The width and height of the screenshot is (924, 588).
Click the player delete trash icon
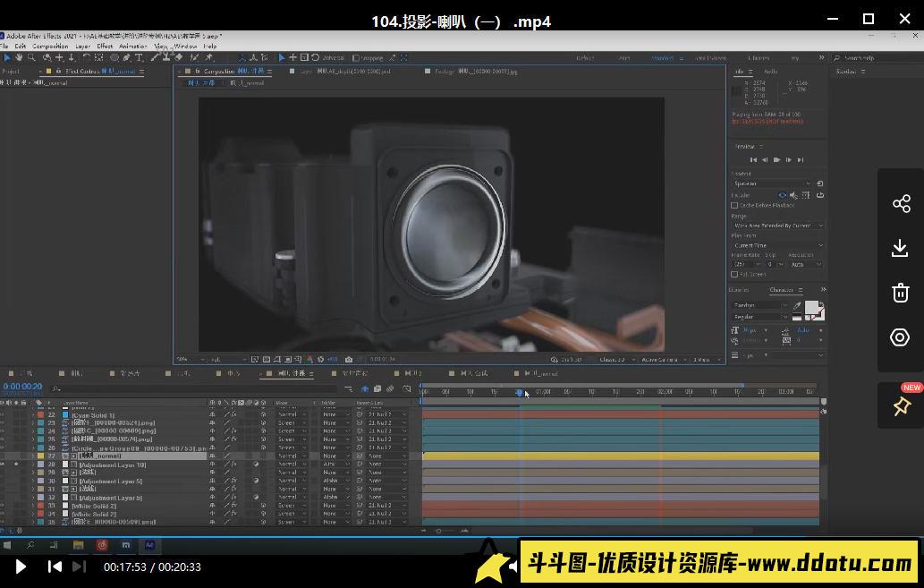(901, 293)
